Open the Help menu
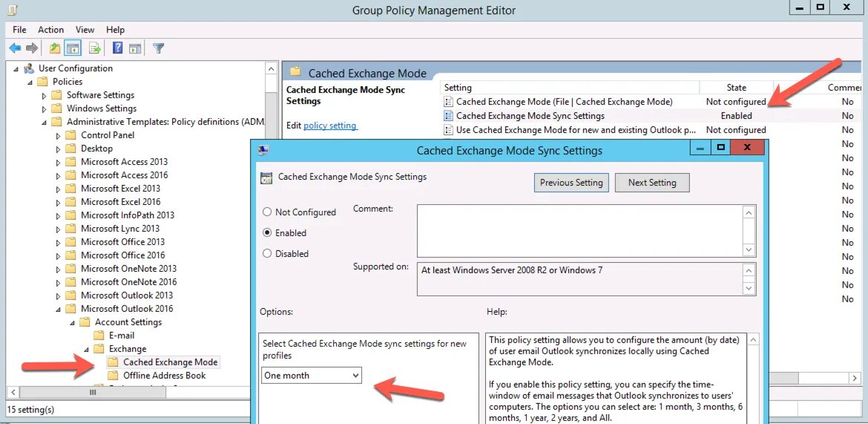 [115, 30]
